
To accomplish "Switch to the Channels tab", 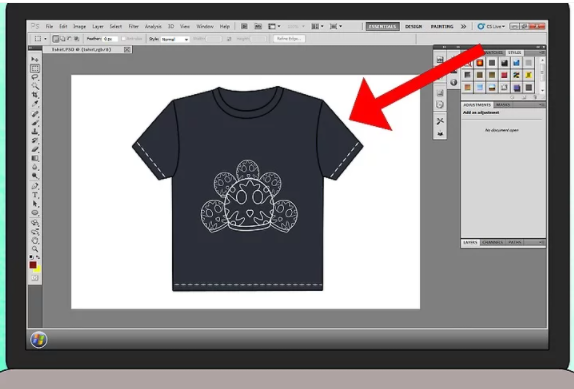I will (492, 242).
